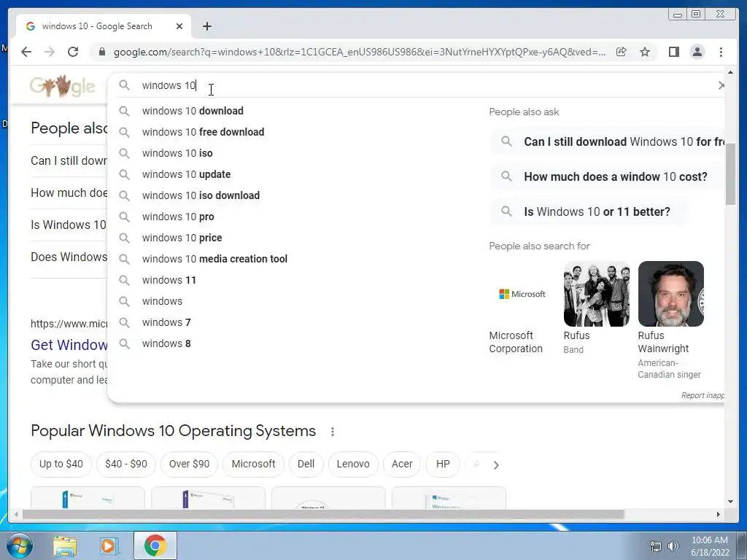Filter by 'Over $90' chip

click(x=189, y=464)
